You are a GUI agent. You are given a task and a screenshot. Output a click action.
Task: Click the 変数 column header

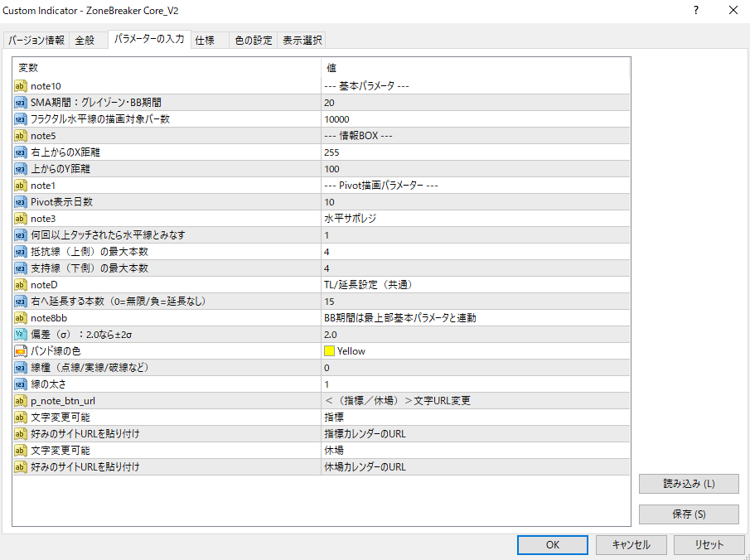click(x=166, y=68)
